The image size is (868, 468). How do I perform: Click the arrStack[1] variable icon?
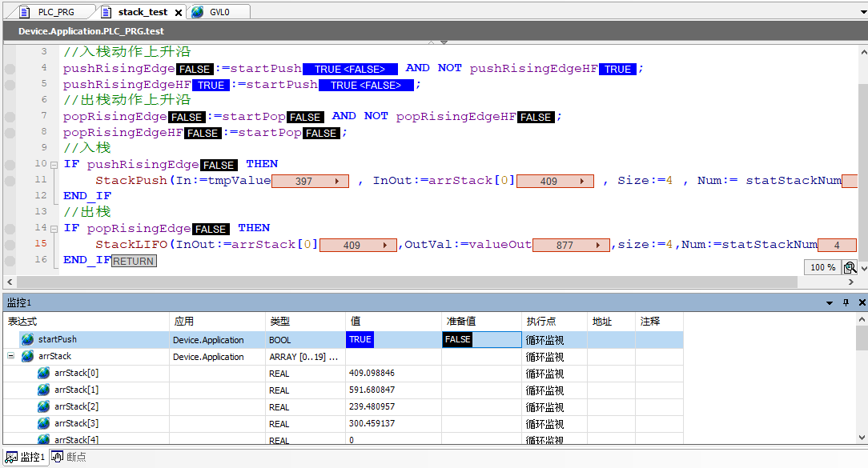pos(44,390)
